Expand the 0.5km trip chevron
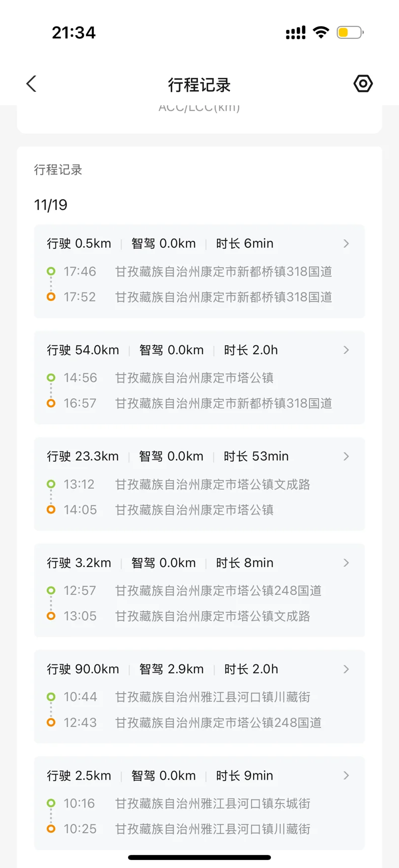Screen dimensions: 399x868 point(346,244)
